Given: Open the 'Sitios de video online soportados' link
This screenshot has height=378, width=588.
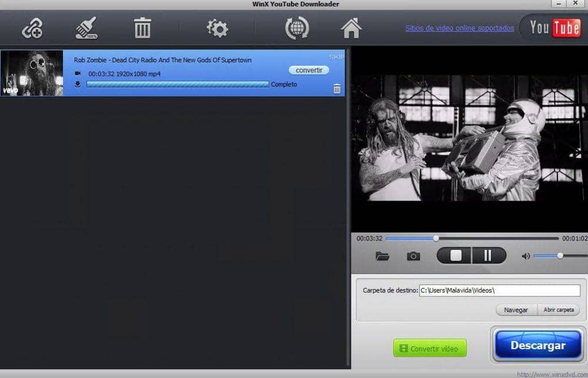Looking at the screenshot, I should 459,28.
